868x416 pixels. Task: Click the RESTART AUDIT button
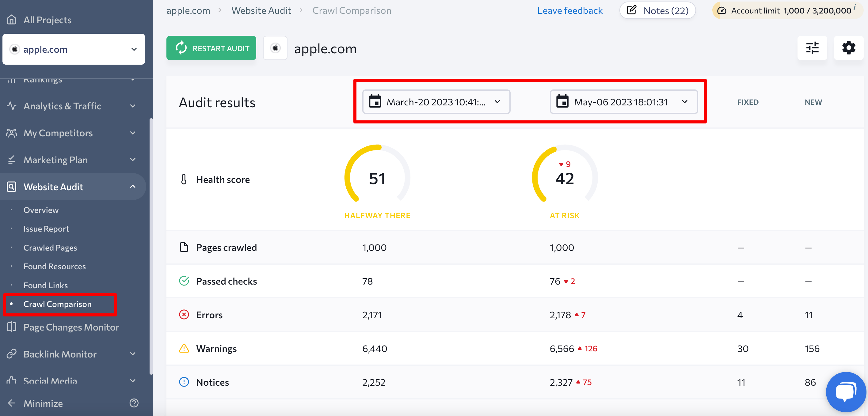(211, 48)
